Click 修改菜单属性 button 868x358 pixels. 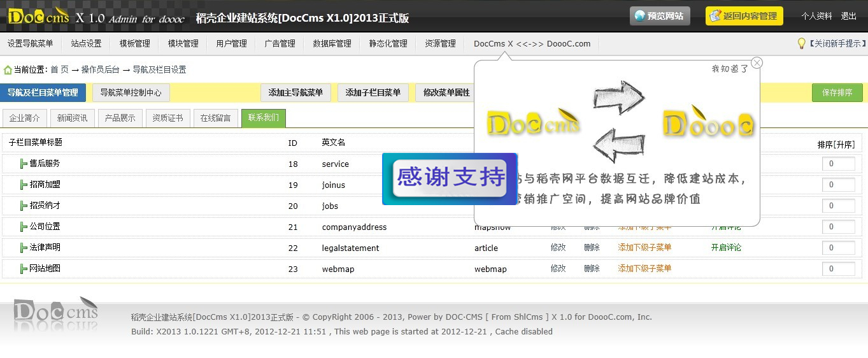446,92
